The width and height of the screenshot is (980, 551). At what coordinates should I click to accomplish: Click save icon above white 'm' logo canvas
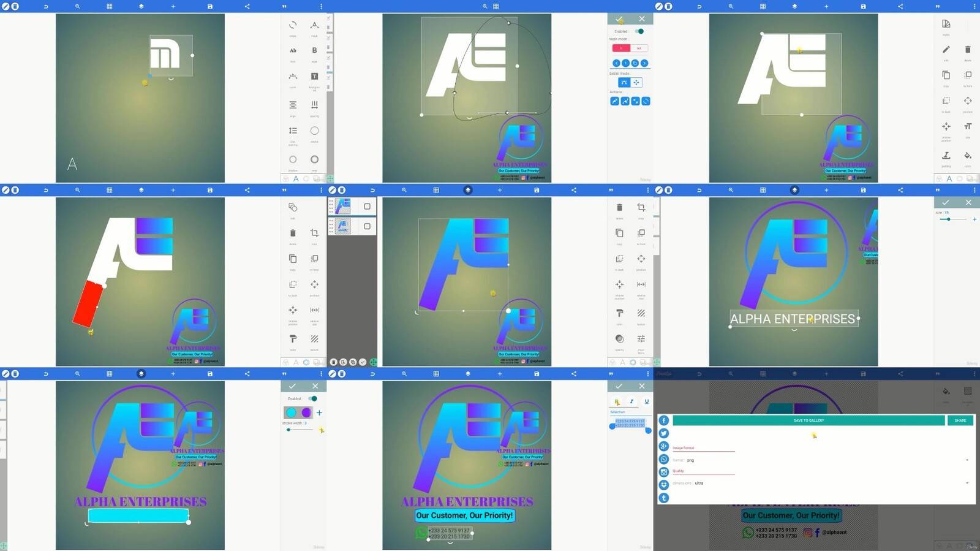pos(209,6)
